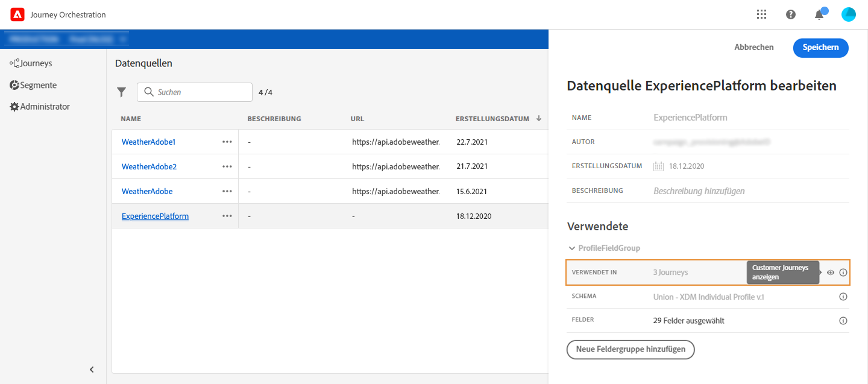Open more actions for ExperiencePlatform
Screen dimensions: 868x384
click(227, 216)
